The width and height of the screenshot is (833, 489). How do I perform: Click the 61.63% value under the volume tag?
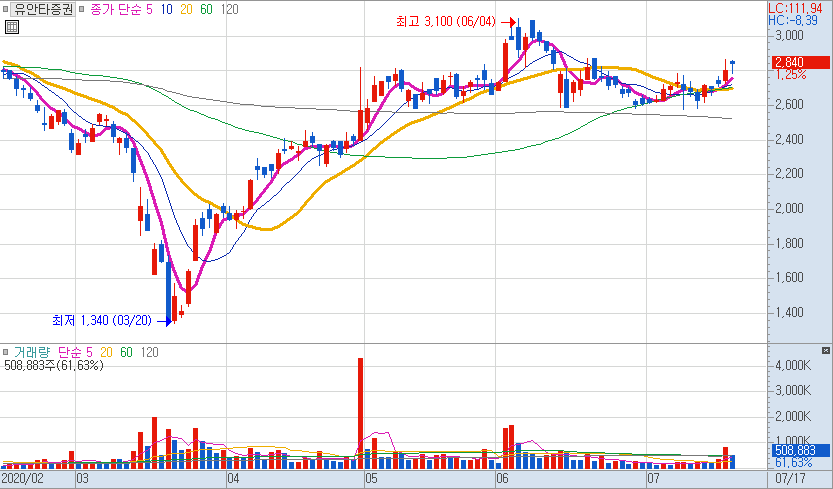793,463
